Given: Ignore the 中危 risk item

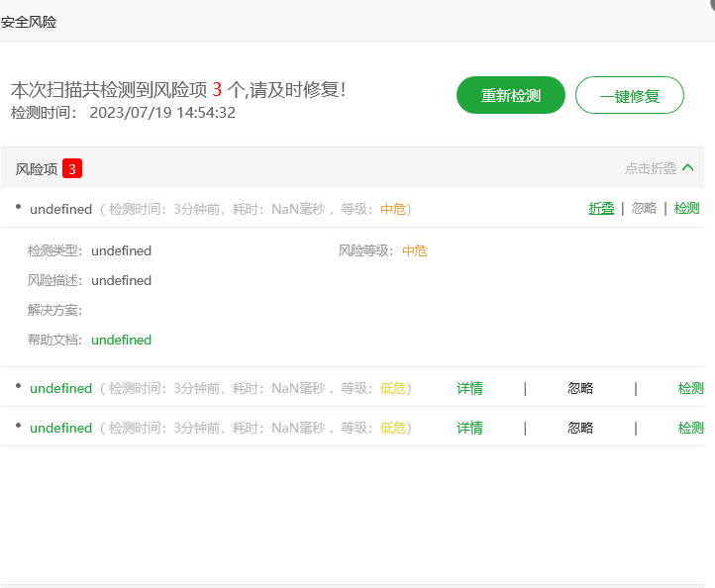Looking at the screenshot, I should tap(644, 208).
